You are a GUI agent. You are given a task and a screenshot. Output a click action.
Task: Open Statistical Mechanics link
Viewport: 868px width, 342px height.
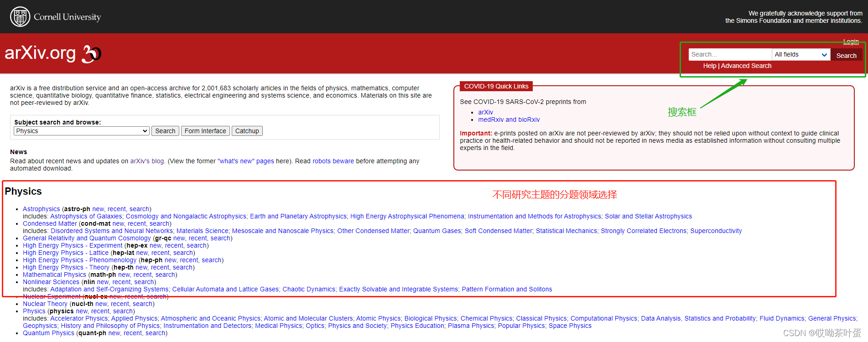(x=566, y=231)
